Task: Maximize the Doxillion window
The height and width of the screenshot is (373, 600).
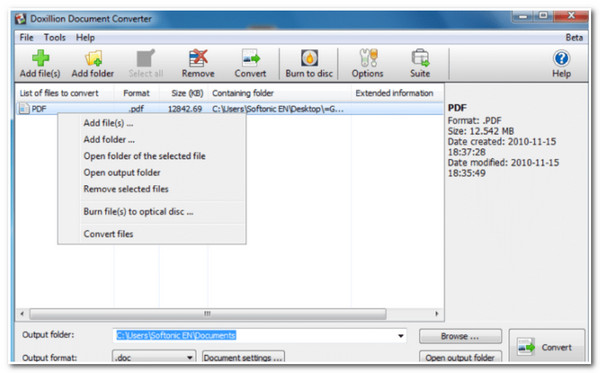Action: coord(543,16)
